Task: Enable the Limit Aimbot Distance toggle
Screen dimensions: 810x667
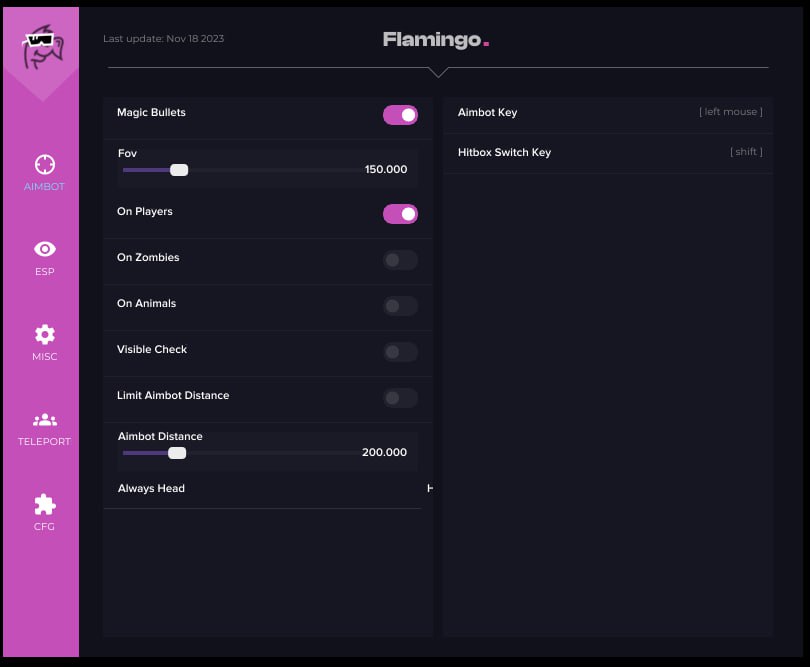Action: coord(400,398)
